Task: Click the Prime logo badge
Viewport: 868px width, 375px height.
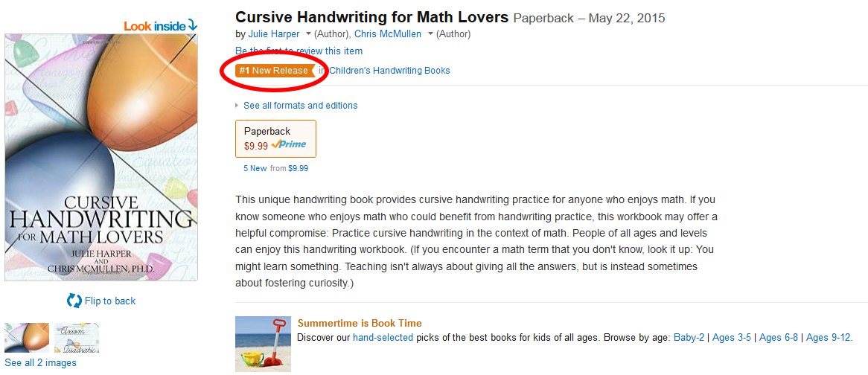Action: pos(289,145)
